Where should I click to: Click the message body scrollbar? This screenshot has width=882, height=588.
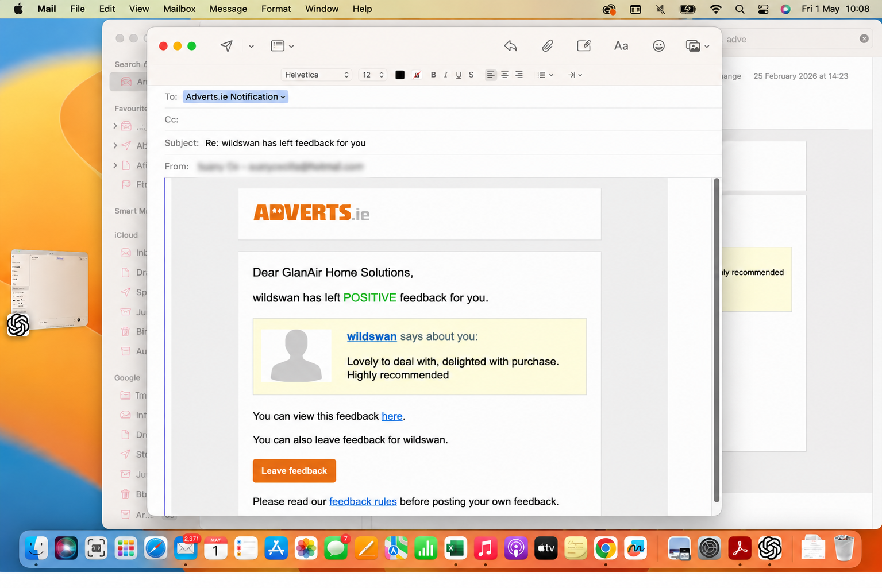[x=717, y=341]
